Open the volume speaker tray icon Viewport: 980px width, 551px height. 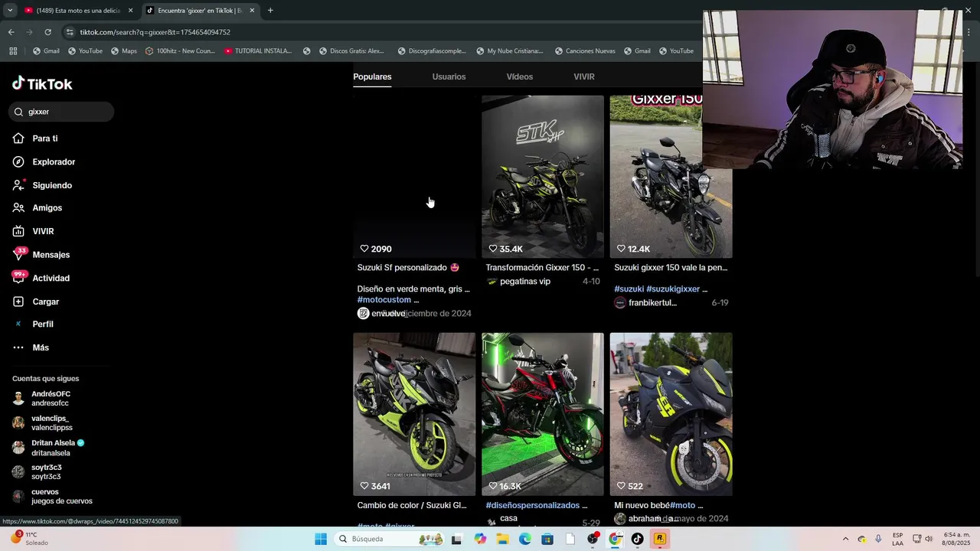[929, 539]
